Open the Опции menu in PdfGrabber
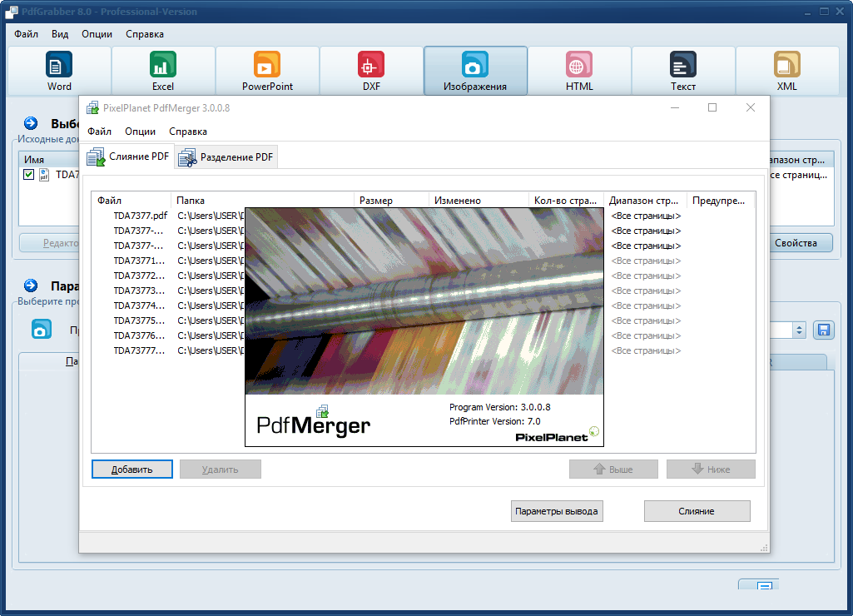Image resolution: width=853 pixels, height=616 pixels. coord(97,34)
